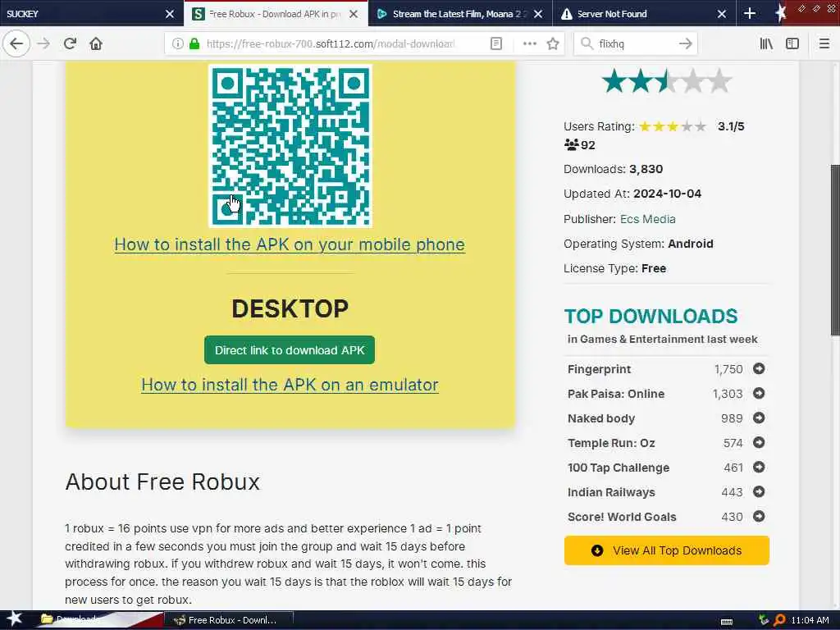Click download arrow next to Fingerprint
The height and width of the screenshot is (630, 840).
pyautogui.click(x=759, y=368)
